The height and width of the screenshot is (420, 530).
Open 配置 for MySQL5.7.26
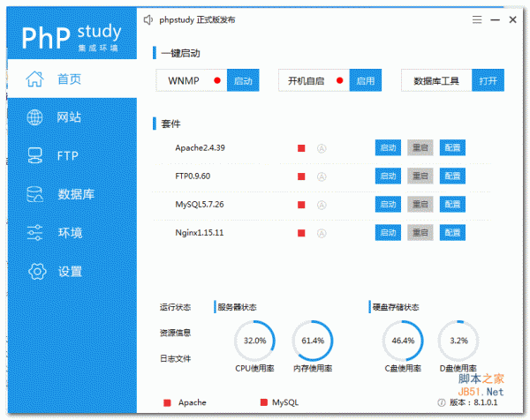[452, 204]
